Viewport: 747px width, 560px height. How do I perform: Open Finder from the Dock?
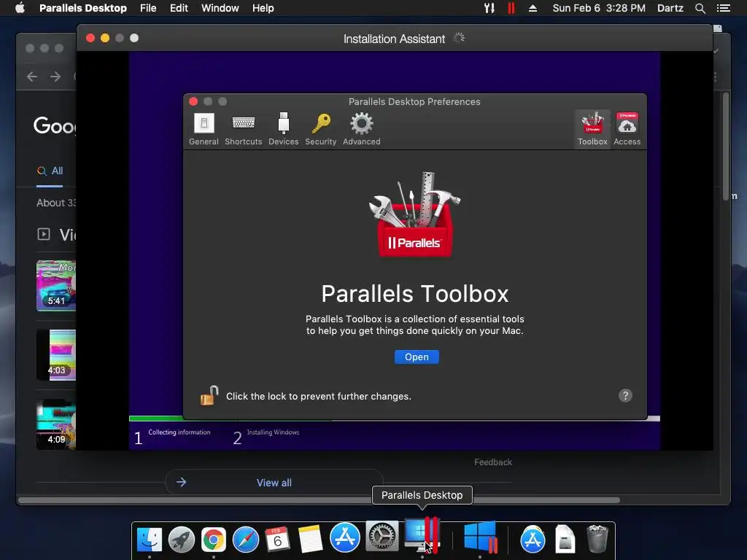tap(149, 539)
